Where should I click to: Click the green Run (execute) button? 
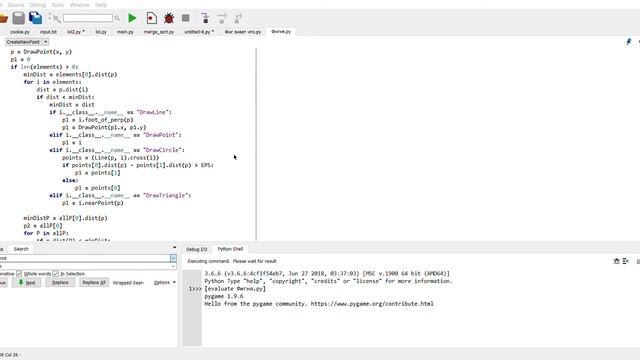(x=132, y=18)
